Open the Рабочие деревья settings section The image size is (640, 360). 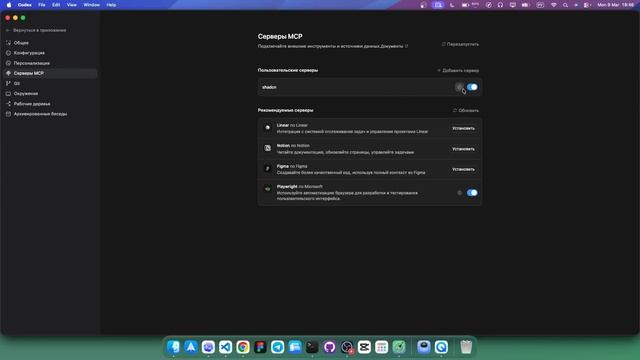point(32,104)
